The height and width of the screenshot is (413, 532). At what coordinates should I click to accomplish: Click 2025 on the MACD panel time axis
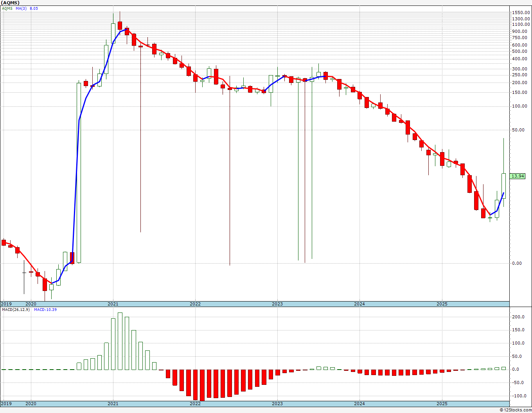click(442, 404)
